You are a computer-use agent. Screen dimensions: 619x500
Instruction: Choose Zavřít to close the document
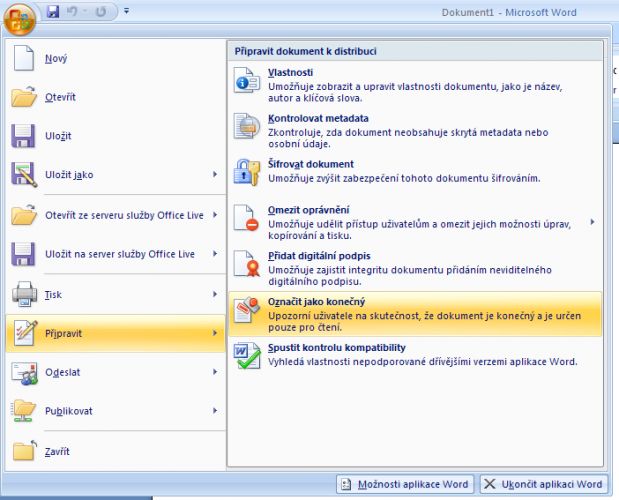pyautogui.click(x=57, y=451)
